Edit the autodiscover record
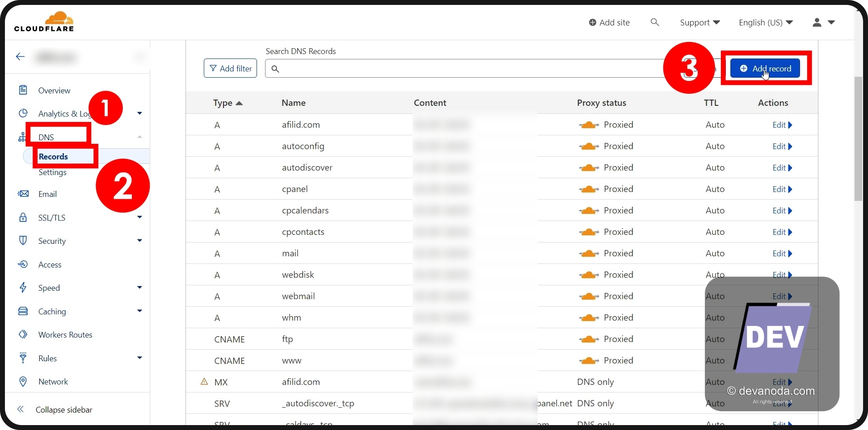 [x=782, y=168]
